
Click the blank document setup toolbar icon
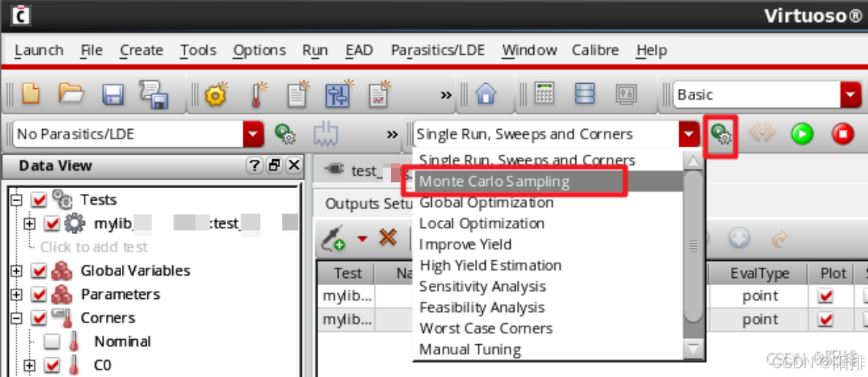tap(298, 94)
